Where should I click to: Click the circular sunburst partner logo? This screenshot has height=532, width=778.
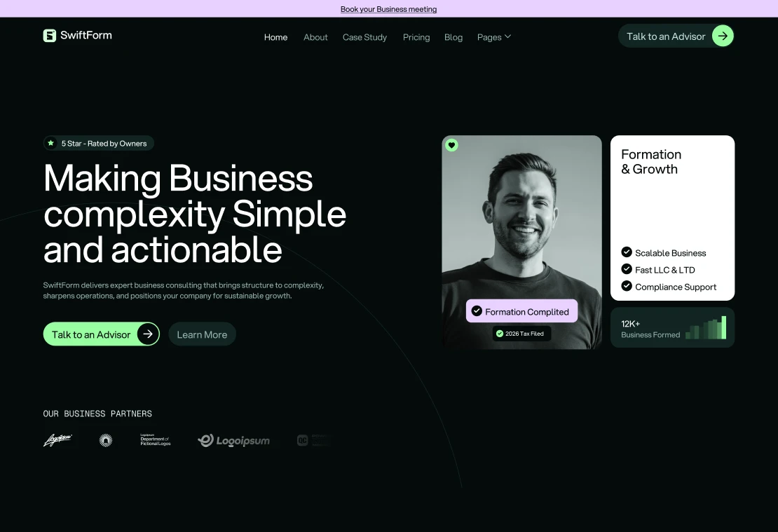pos(106,440)
